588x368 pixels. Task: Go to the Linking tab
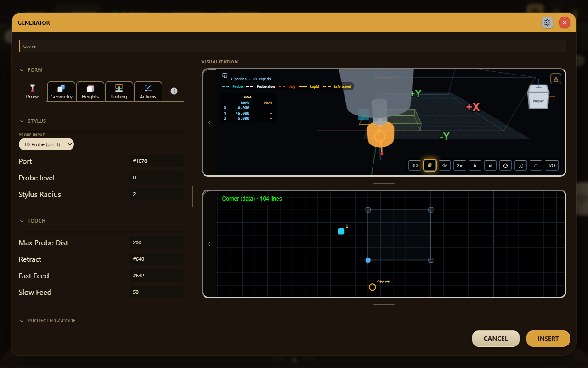click(119, 91)
